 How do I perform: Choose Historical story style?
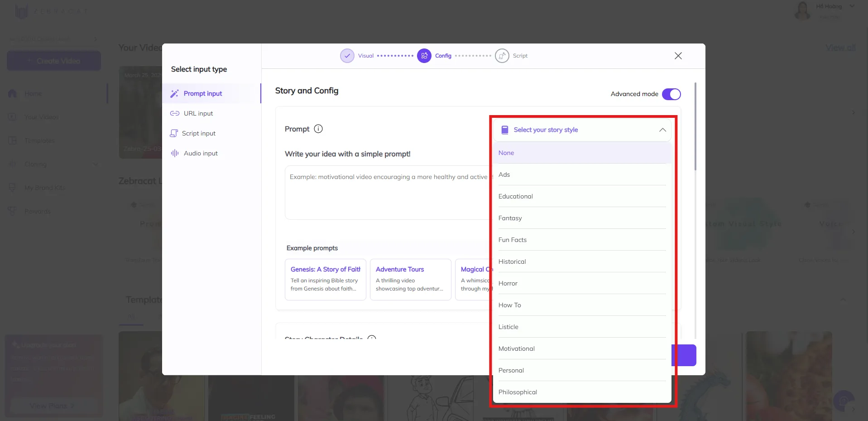582,261
